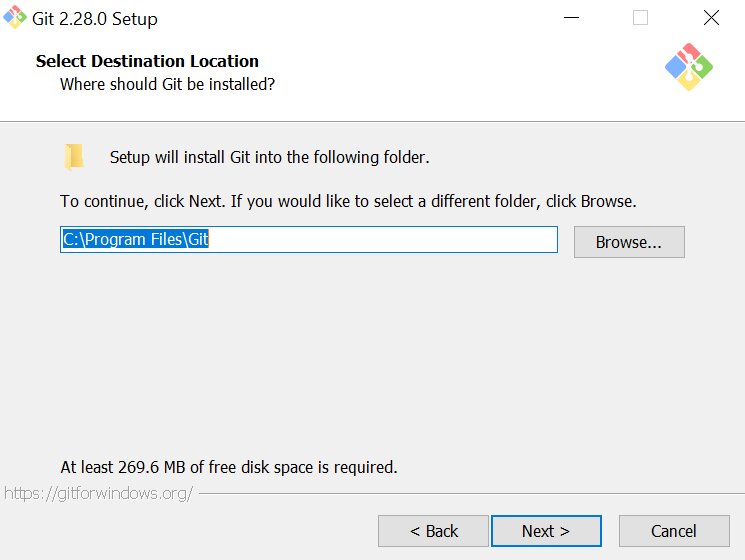Click the large Git logo in the header

689,67
